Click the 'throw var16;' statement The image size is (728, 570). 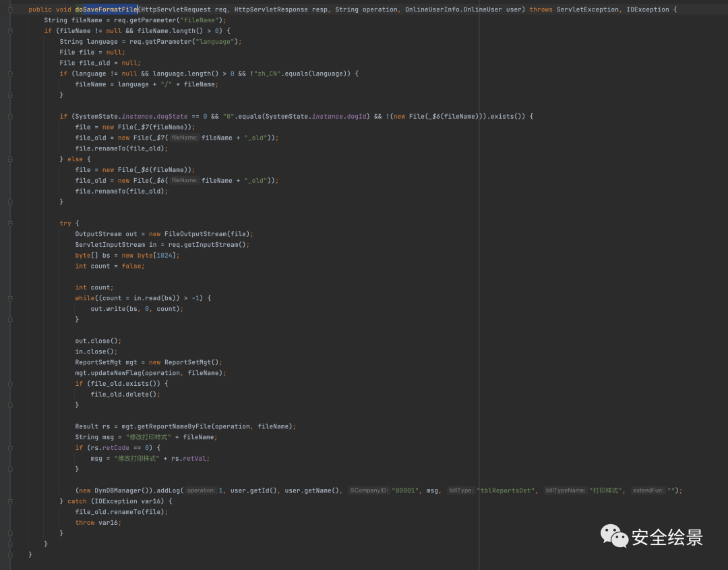point(98,523)
